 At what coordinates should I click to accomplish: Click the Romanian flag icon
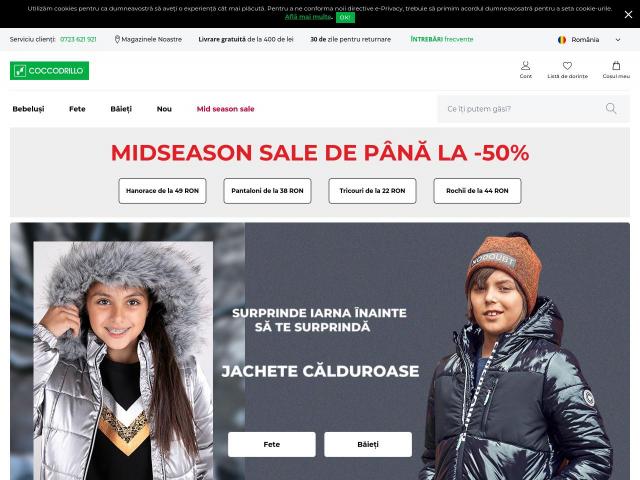pyautogui.click(x=562, y=40)
